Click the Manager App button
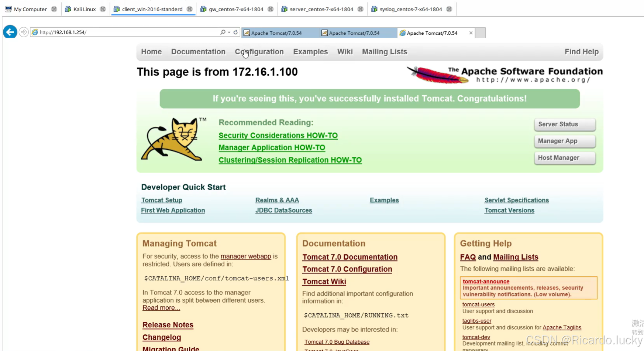This screenshot has width=644, height=351. pyautogui.click(x=565, y=141)
